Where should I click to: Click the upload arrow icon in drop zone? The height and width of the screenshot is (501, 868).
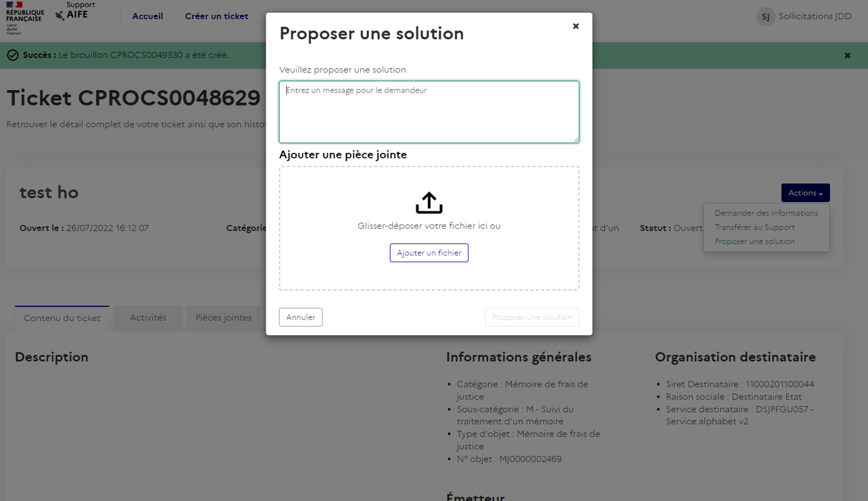429,203
